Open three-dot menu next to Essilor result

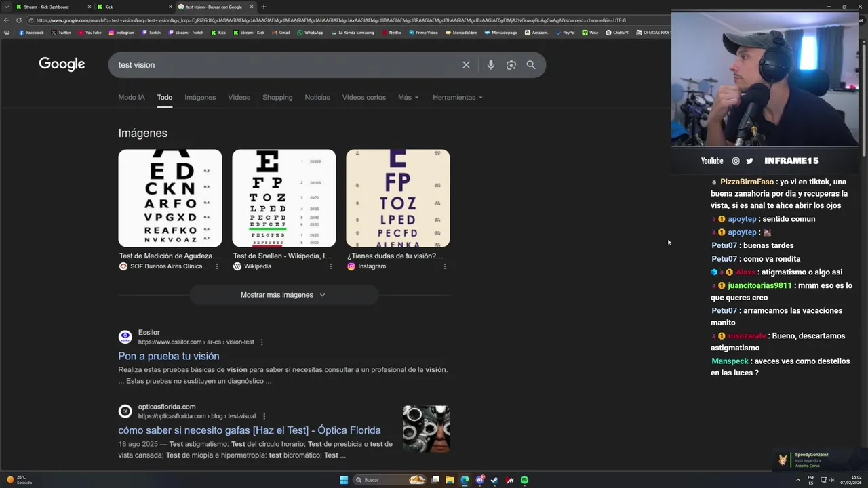pyautogui.click(x=262, y=342)
